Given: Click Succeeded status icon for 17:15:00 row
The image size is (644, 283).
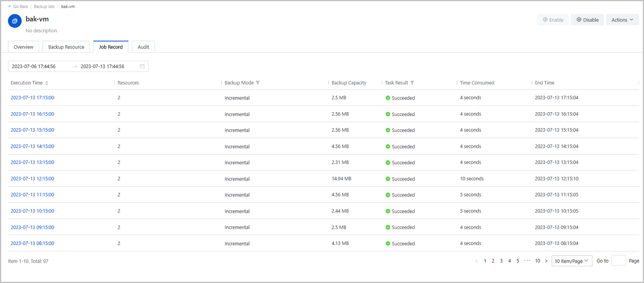Looking at the screenshot, I should 387,98.
